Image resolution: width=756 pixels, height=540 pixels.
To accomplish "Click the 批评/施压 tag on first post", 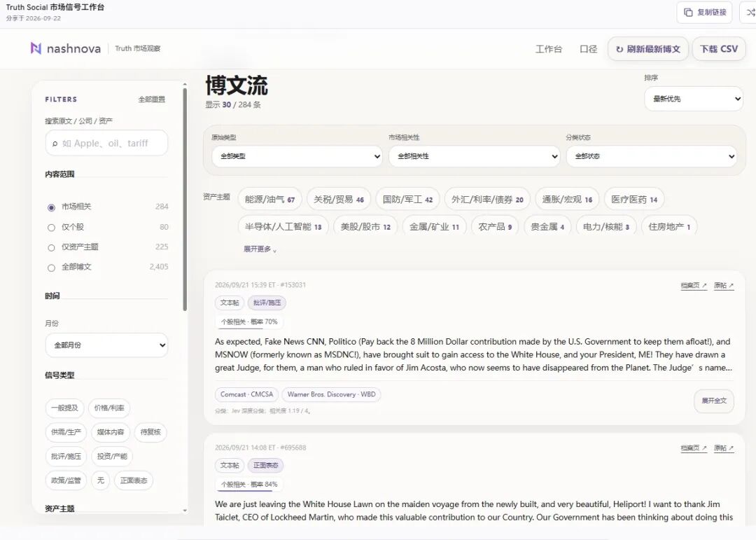I will click(267, 303).
